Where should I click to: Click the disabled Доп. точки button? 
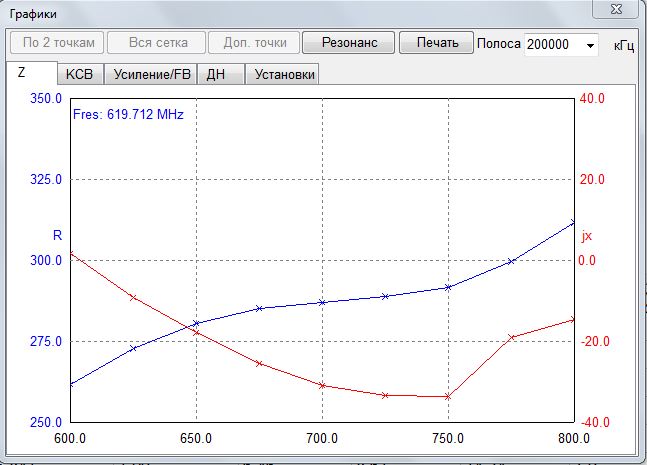click(x=254, y=42)
